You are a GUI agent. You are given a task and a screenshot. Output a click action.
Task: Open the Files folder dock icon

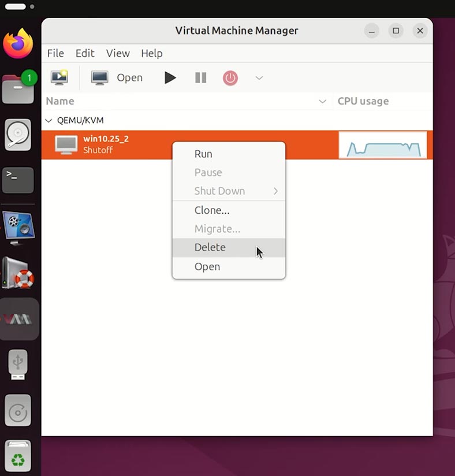tap(18, 88)
